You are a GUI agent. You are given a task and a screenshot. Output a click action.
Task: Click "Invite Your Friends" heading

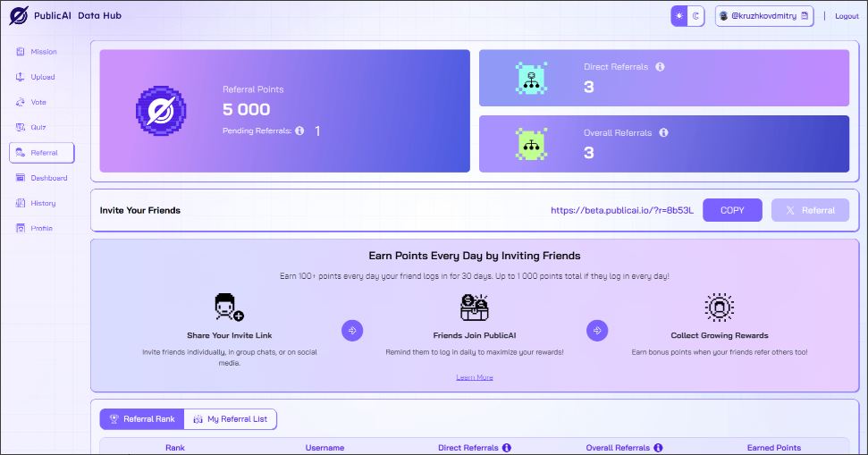140,210
